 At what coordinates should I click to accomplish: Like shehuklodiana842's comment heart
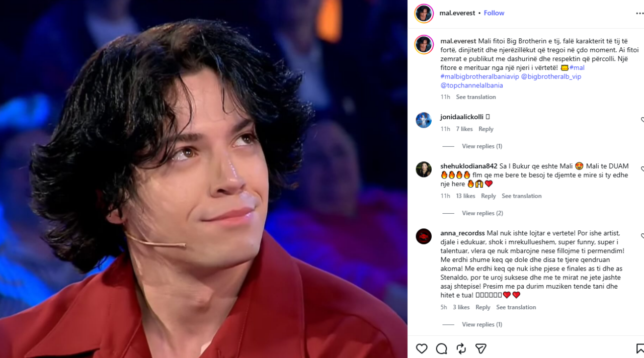pos(642,169)
